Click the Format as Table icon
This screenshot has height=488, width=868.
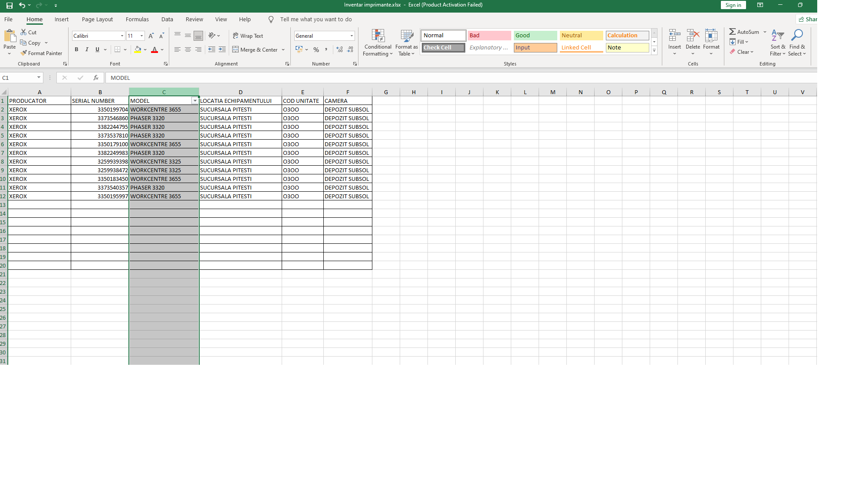pyautogui.click(x=406, y=42)
